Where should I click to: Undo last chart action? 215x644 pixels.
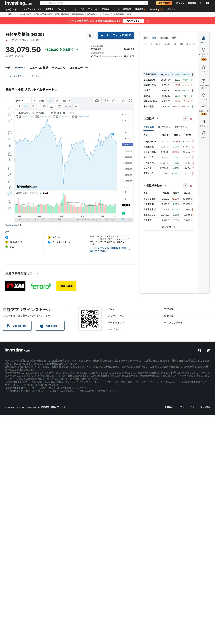(x=66, y=106)
